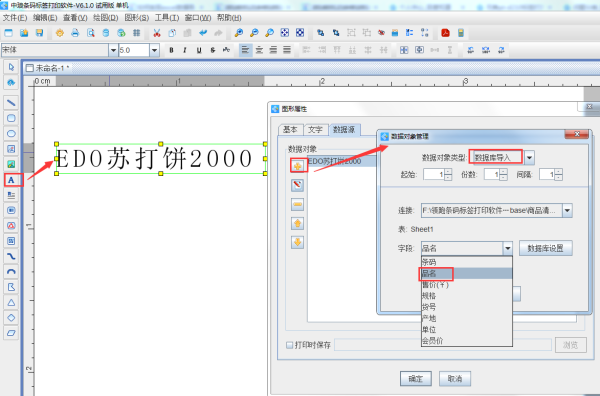Move data object up with arrow button
Image resolution: width=600 pixels, height=396 pixels.
[x=298, y=223]
